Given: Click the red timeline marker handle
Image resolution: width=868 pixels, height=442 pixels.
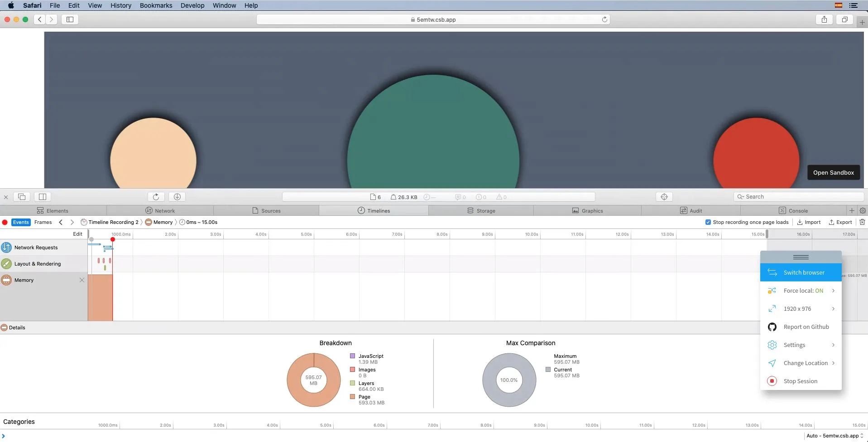Looking at the screenshot, I should coord(113,239).
